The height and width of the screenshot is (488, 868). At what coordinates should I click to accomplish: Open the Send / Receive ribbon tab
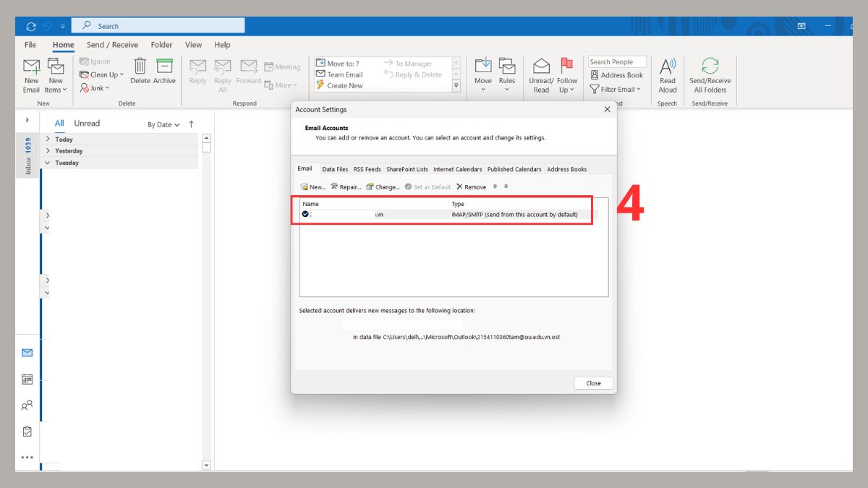coord(112,44)
